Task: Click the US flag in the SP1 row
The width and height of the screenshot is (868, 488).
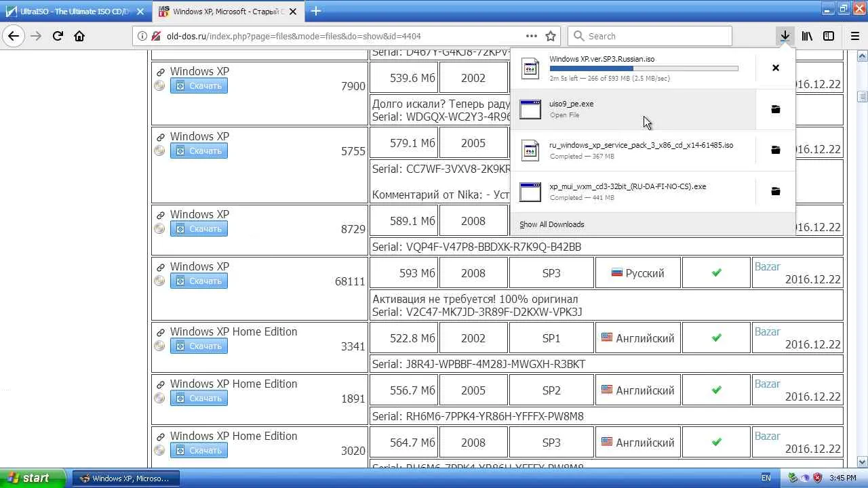Action: tap(607, 338)
